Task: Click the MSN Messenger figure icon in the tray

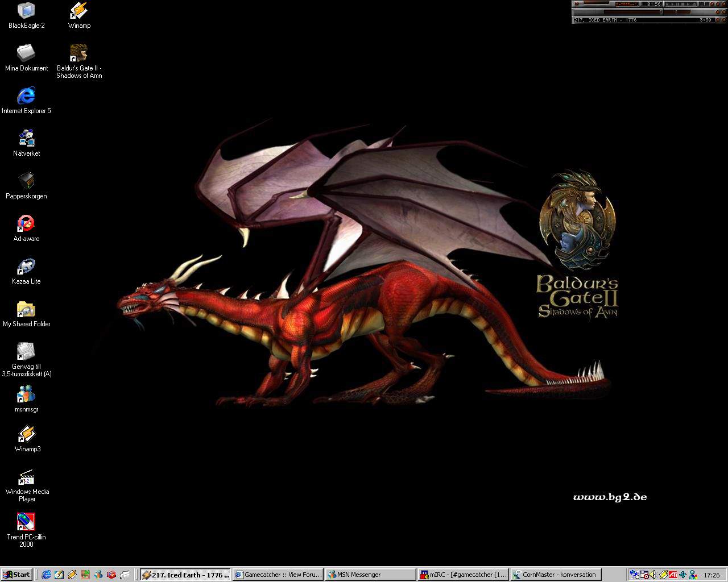Action: tap(692, 575)
